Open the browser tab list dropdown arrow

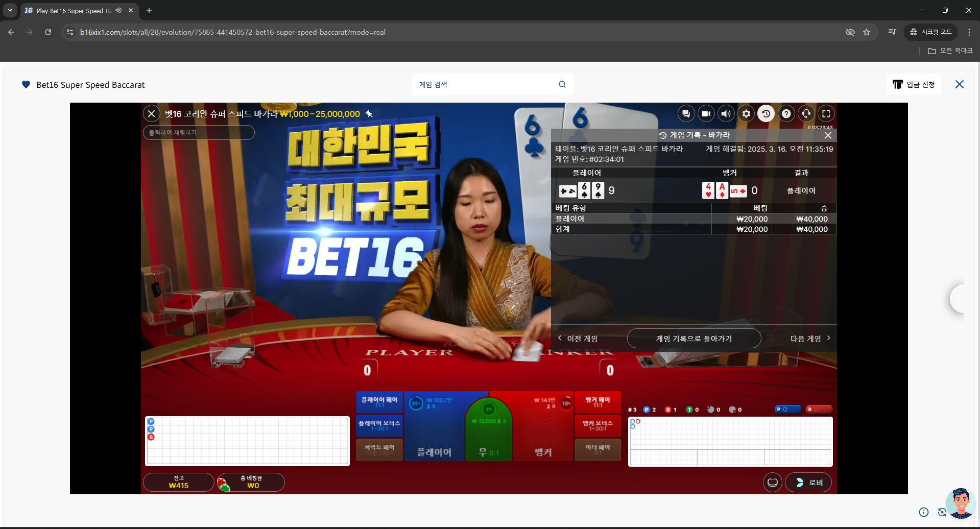10,10
